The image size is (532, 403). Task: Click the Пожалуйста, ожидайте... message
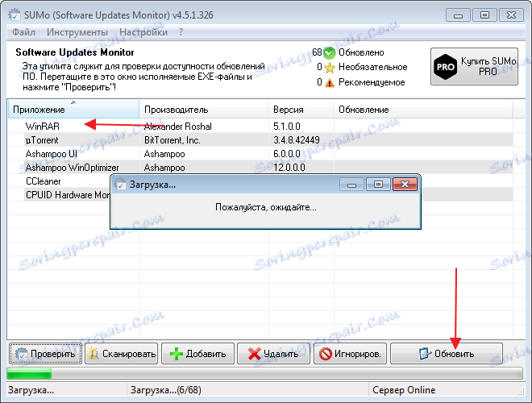click(266, 207)
